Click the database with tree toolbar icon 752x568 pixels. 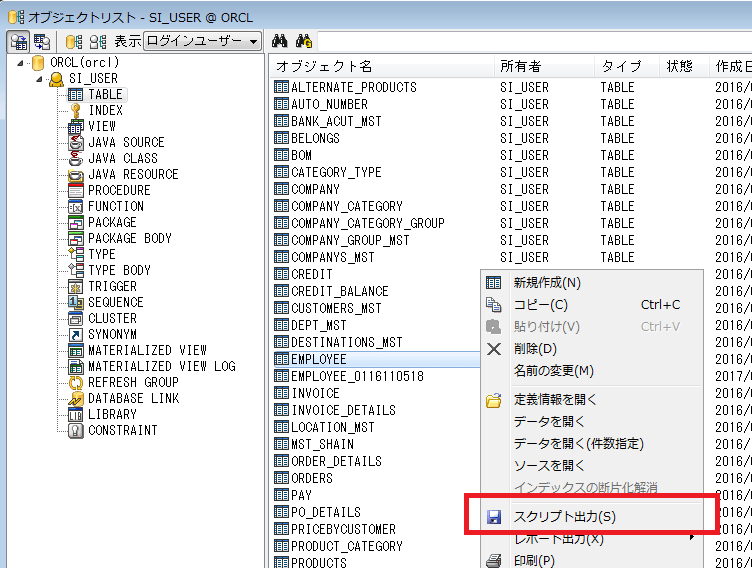pyautogui.click(x=74, y=41)
